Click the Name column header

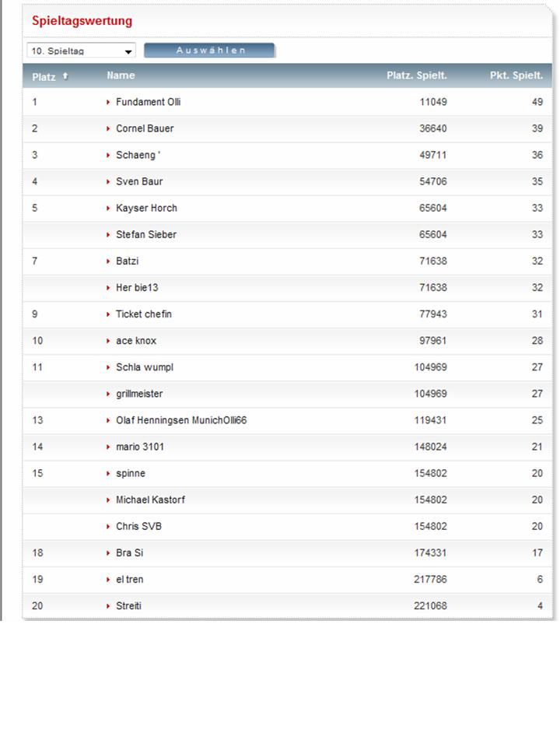[x=121, y=75]
